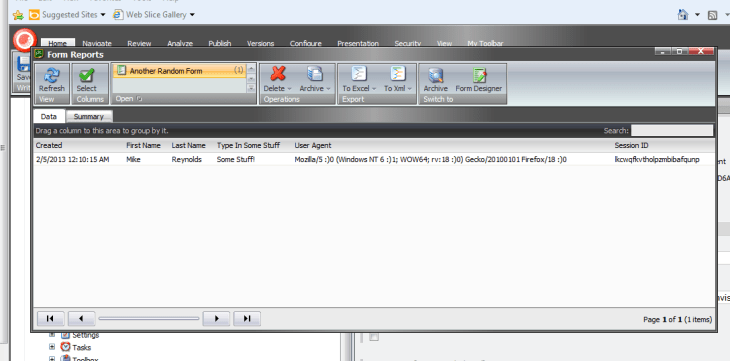Image resolution: width=730 pixels, height=361 pixels.
Task: Select the 'Some Stuff!' cell
Action: coord(236,159)
